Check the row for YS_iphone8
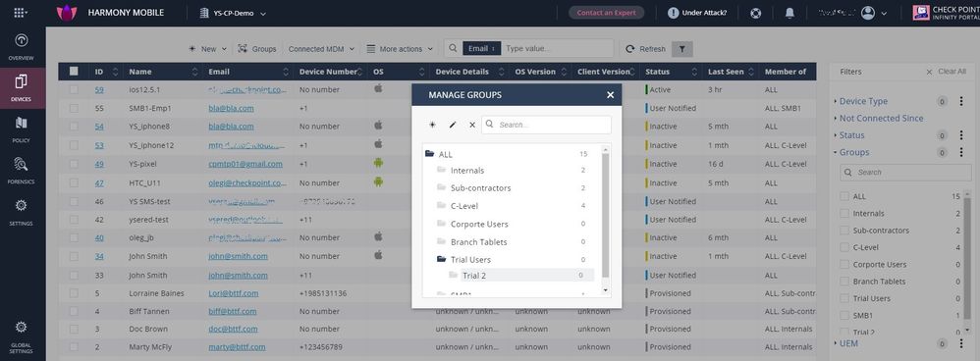Viewport: 980px width, 361px height. (74, 127)
